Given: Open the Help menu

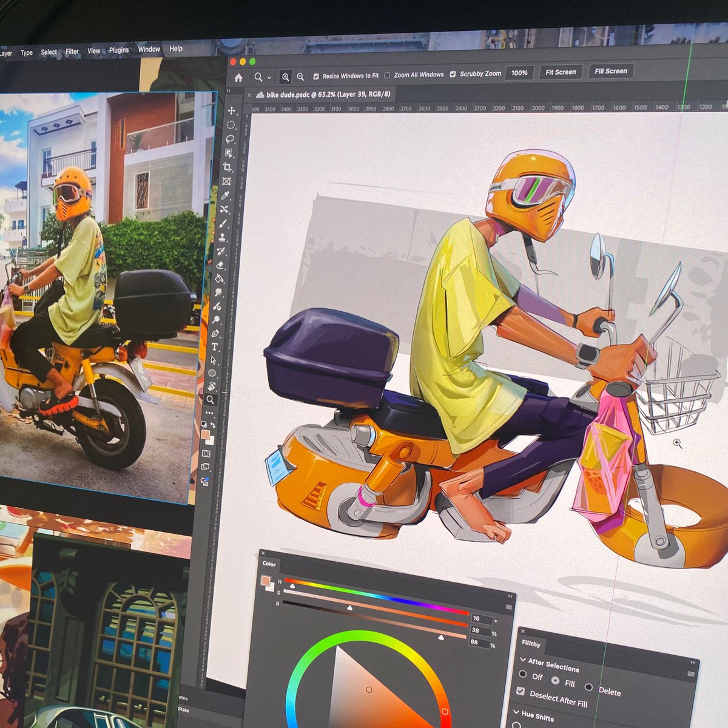Looking at the screenshot, I should click(176, 49).
